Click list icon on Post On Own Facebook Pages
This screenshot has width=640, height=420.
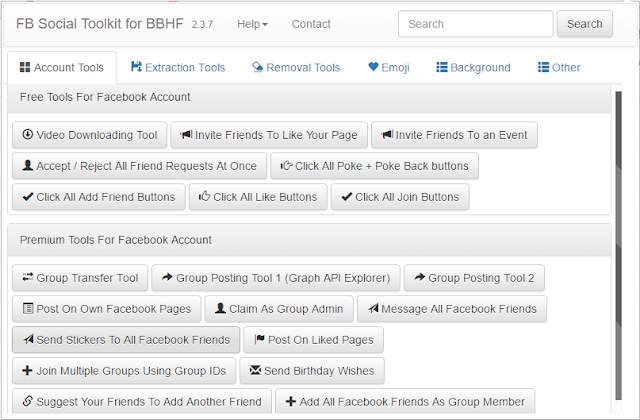(27, 308)
